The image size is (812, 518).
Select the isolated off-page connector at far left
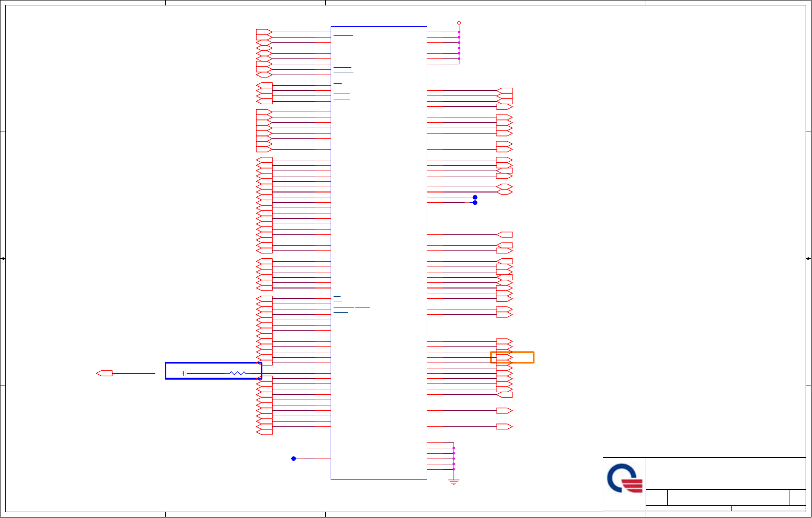(104, 373)
